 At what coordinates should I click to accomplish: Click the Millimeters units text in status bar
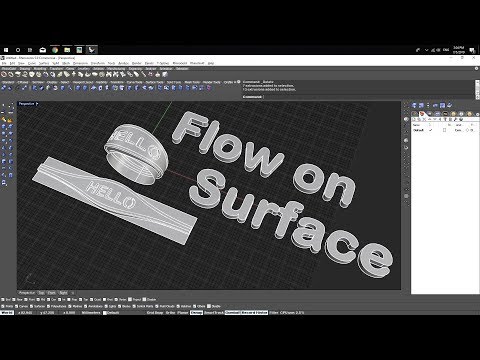click(91, 313)
